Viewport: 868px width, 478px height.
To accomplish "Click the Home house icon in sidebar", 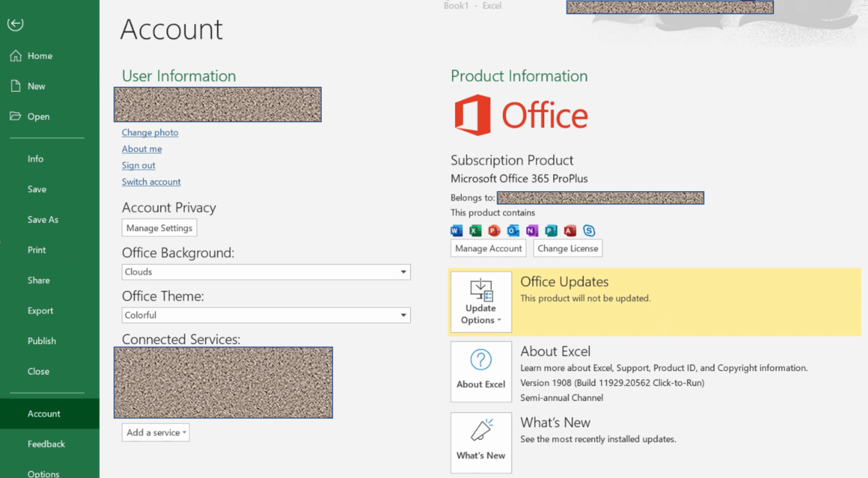I will tap(15, 56).
